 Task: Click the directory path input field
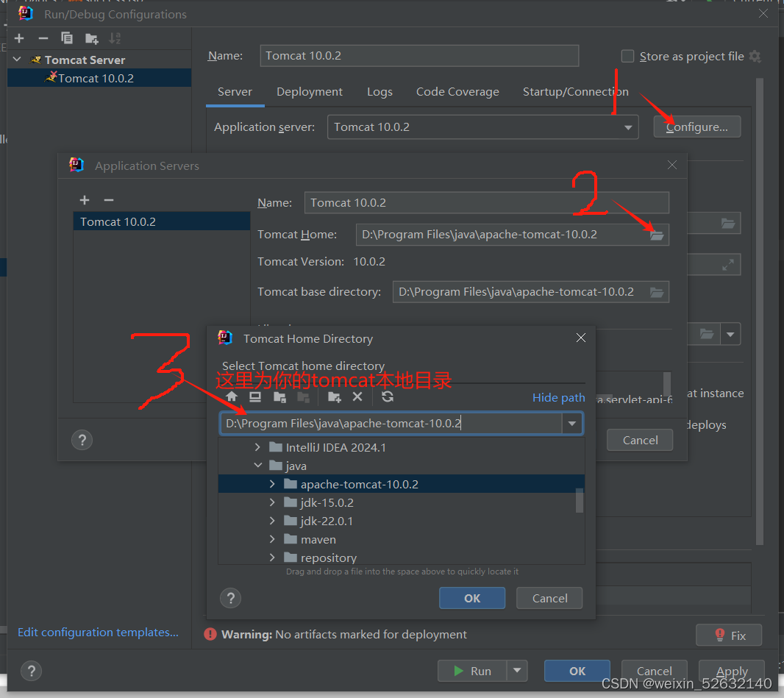click(391, 424)
